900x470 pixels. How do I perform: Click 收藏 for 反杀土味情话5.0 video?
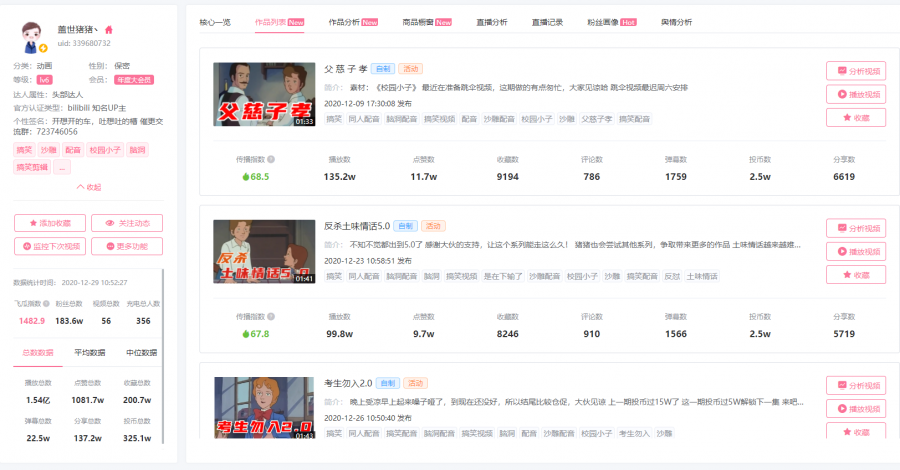856,275
